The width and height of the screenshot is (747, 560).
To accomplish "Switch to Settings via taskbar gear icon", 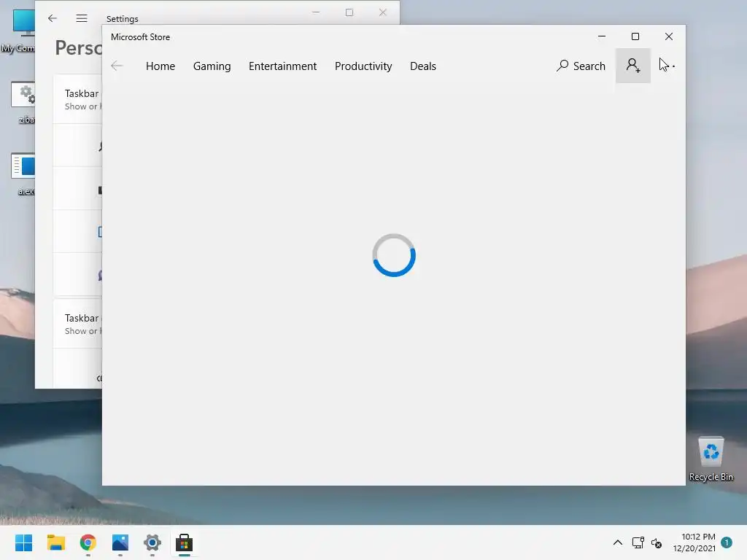I will pyautogui.click(x=152, y=542).
